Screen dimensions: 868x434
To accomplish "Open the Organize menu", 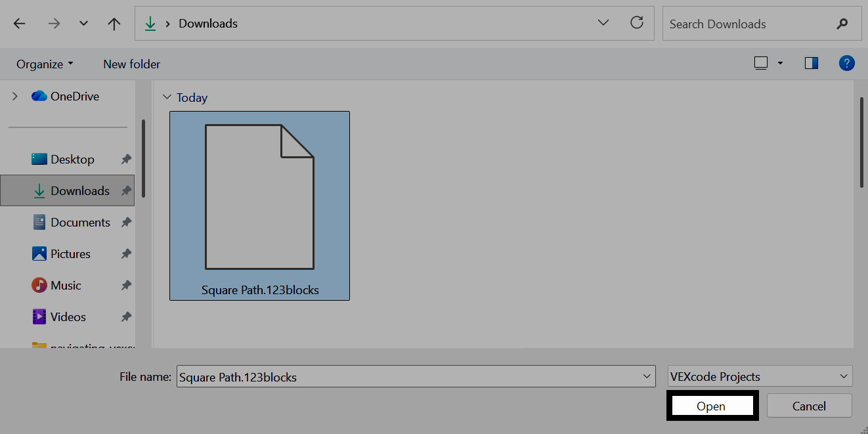I will (45, 64).
